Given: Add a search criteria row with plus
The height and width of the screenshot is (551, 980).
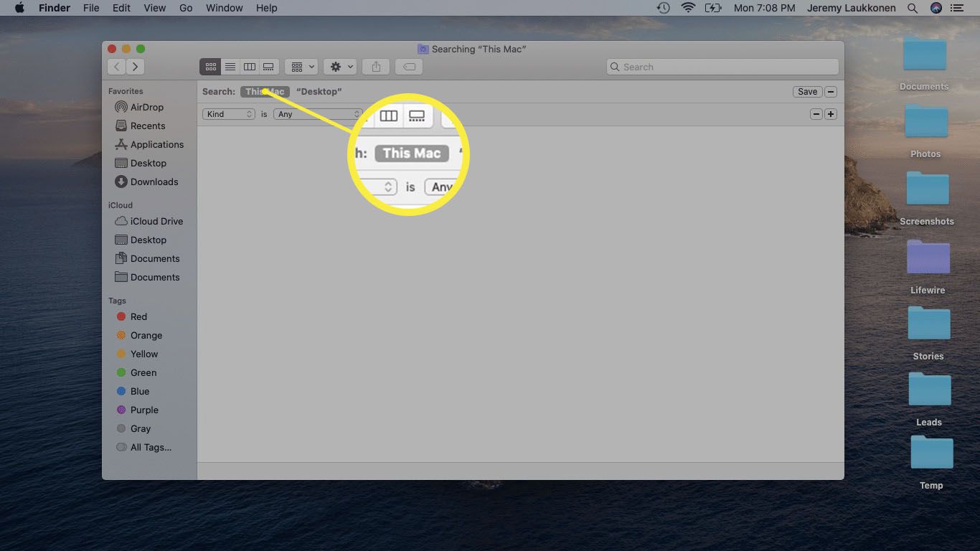Looking at the screenshot, I should click(831, 114).
